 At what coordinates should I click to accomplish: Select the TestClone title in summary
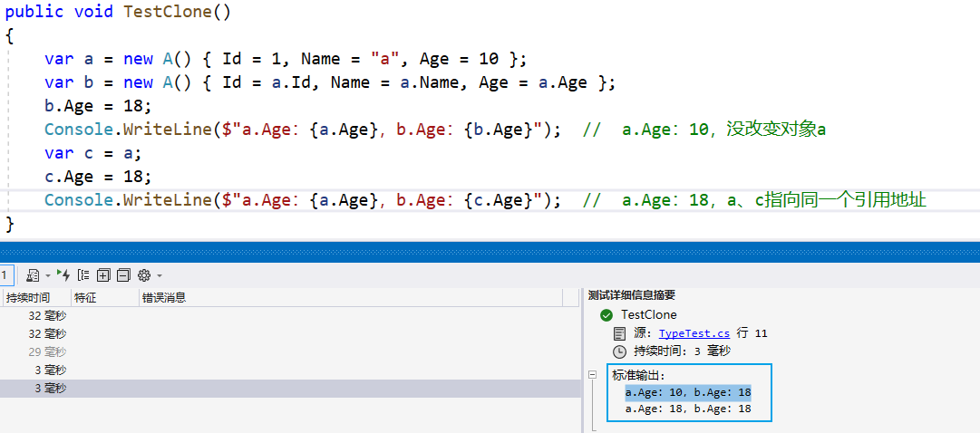coord(649,315)
